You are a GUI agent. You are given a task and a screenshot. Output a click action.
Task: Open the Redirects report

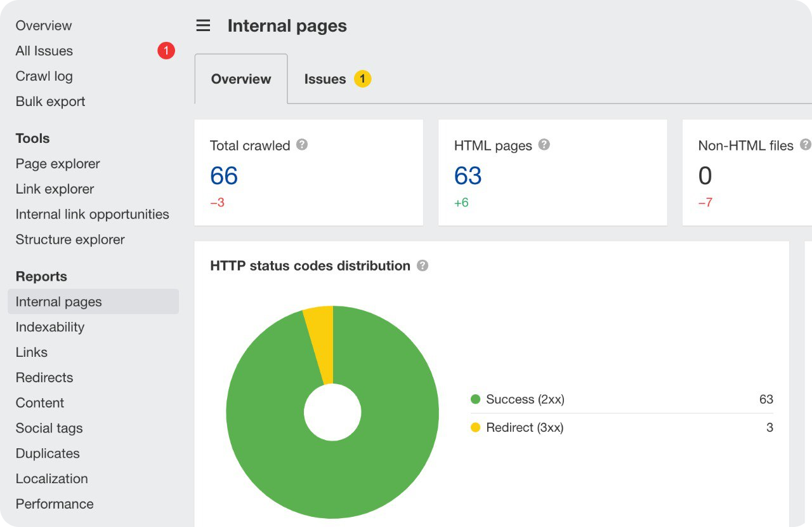(x=44, y=377)
